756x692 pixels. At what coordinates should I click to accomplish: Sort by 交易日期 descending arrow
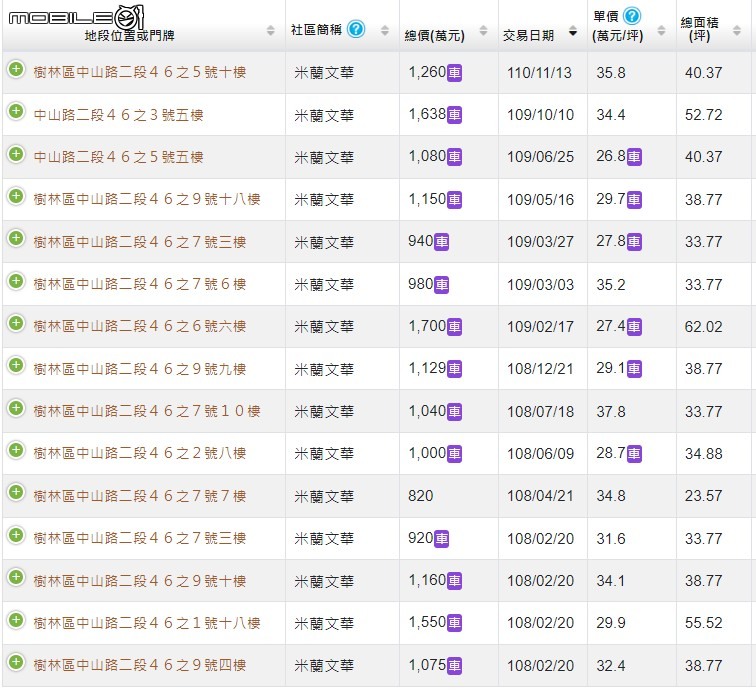click(573, 33)
